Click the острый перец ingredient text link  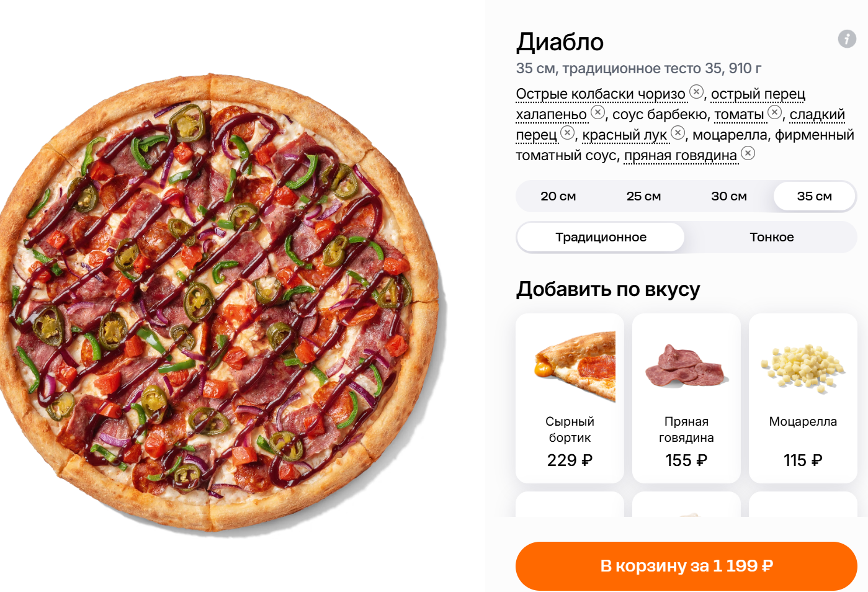click(758, 94)
